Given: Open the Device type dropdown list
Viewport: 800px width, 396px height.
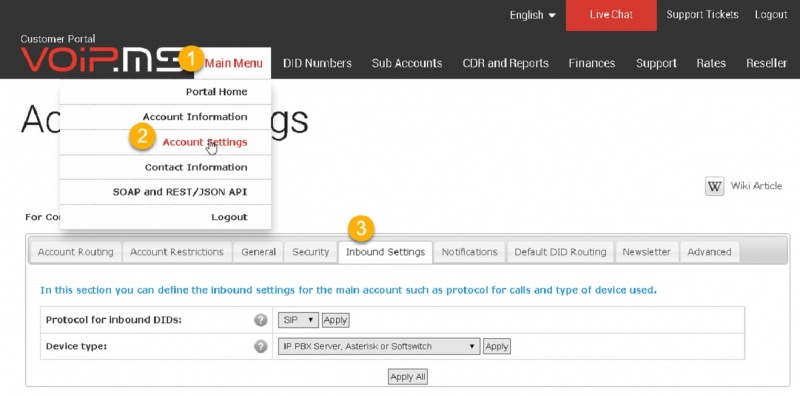Looking at the screenshot, I should [379, 346].
